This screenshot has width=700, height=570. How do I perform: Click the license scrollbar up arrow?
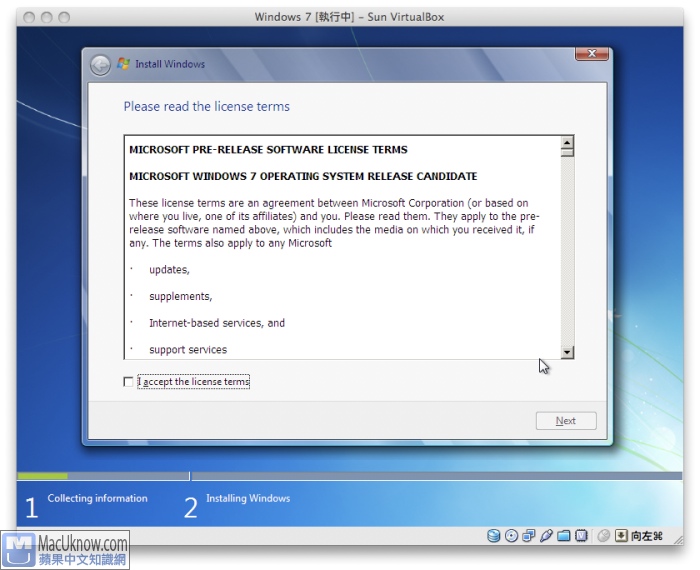click(567, 143)
